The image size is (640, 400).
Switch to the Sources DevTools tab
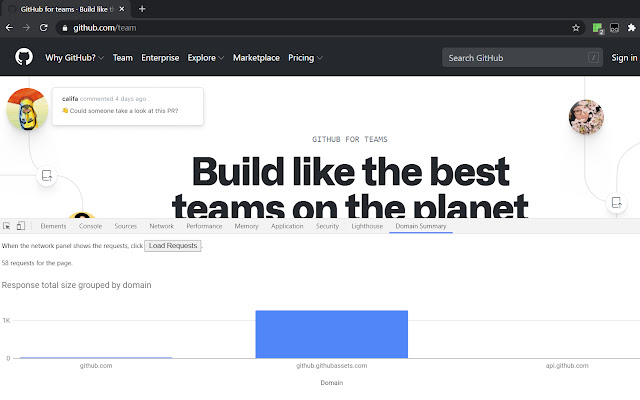point(125,226)
